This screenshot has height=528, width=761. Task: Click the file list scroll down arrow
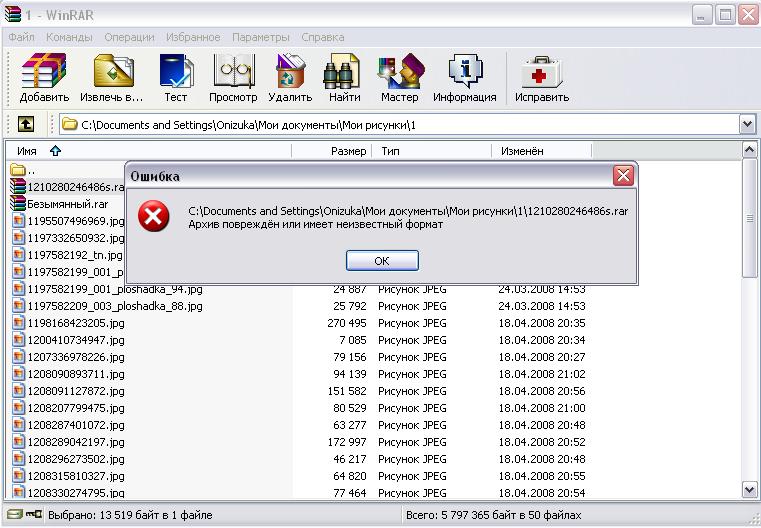749,489
